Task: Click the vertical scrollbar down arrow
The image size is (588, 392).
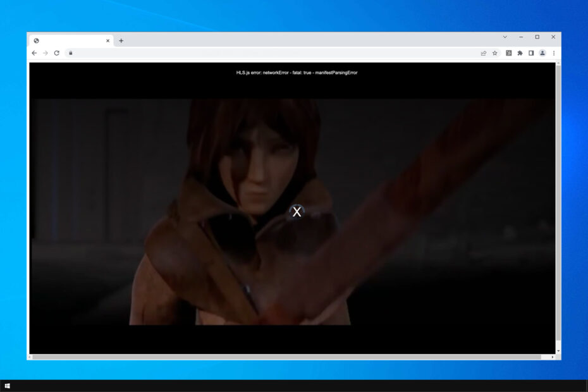Action: [558, 351]
